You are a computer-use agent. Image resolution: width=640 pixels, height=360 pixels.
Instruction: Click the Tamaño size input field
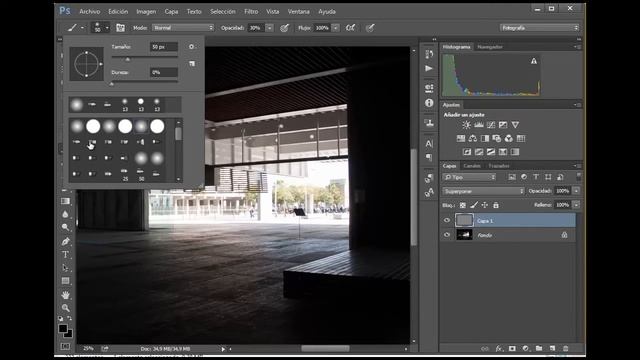tap(164, 47)
